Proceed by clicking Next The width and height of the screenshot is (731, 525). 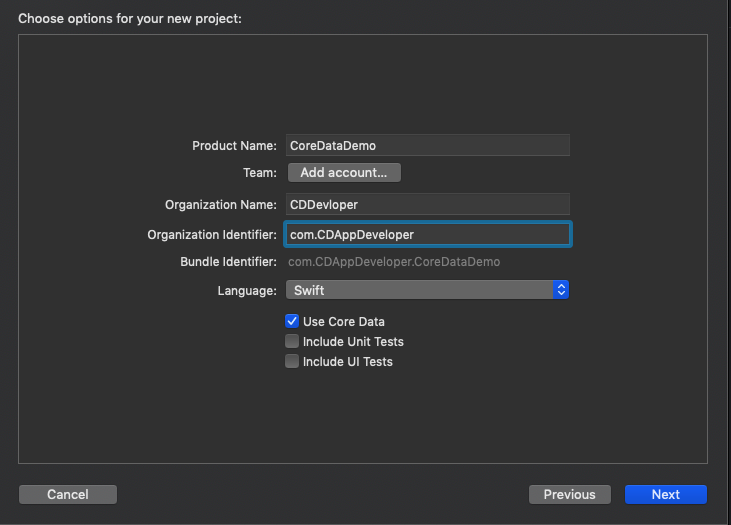pos(665,494)
